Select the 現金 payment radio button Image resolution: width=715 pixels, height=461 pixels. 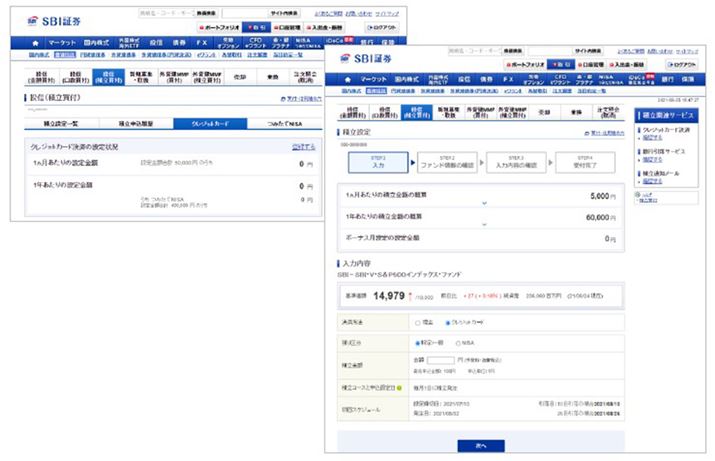click(x=416, y=323)
